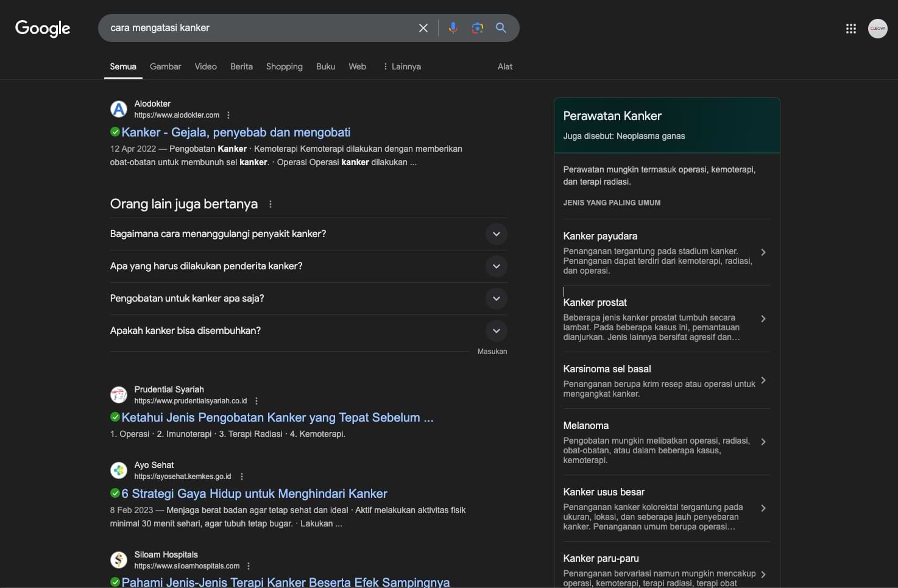The width and height of the screenshot is (898, 588).
Task: Open the Google apps grid icon
Action: point(851,29)
